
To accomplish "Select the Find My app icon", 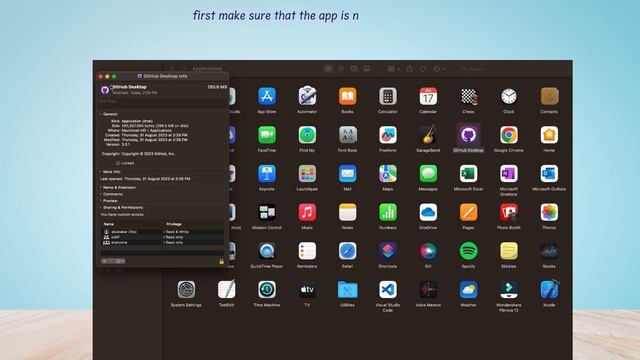I will point(307,135).
